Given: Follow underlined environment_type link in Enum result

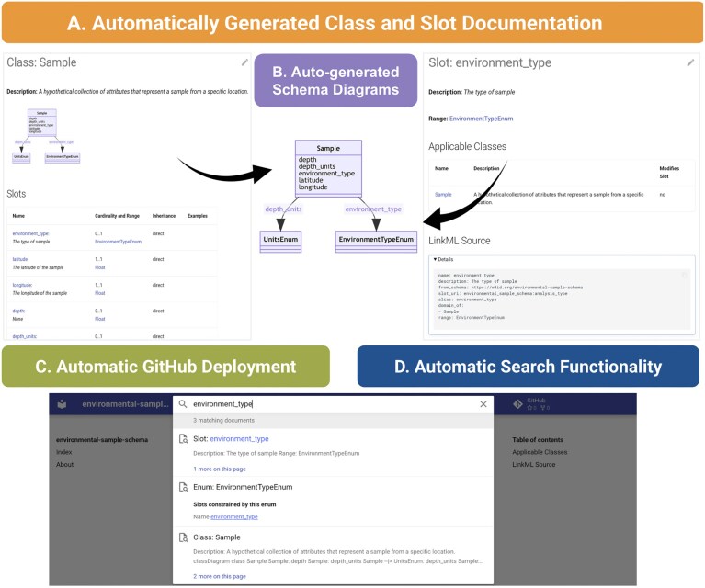Looking at the screenshot, I should coord(234,517).
